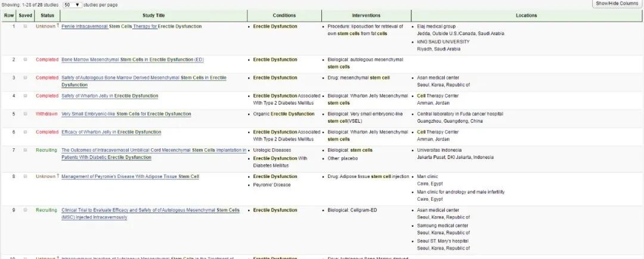The height and width of the screenshot is (259, 644).
Task: Open Safety of Wharton Jelly study link
Action: click(110, 96)
